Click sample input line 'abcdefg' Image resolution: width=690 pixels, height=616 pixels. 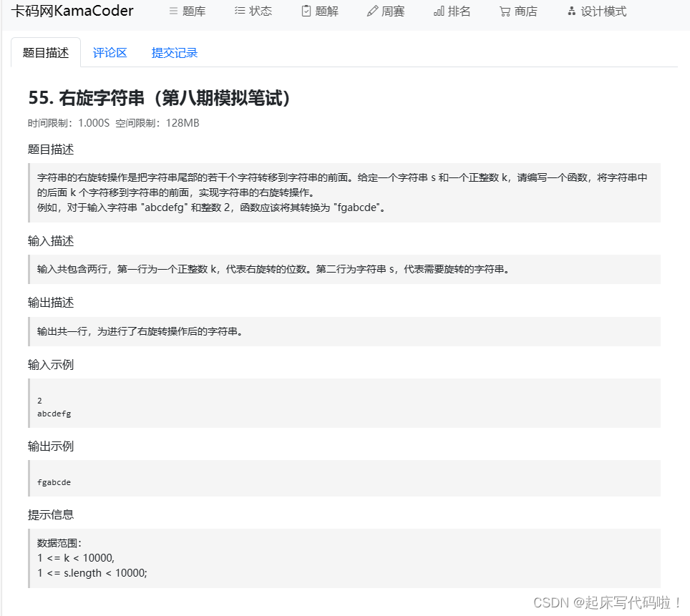click(54, 414)
